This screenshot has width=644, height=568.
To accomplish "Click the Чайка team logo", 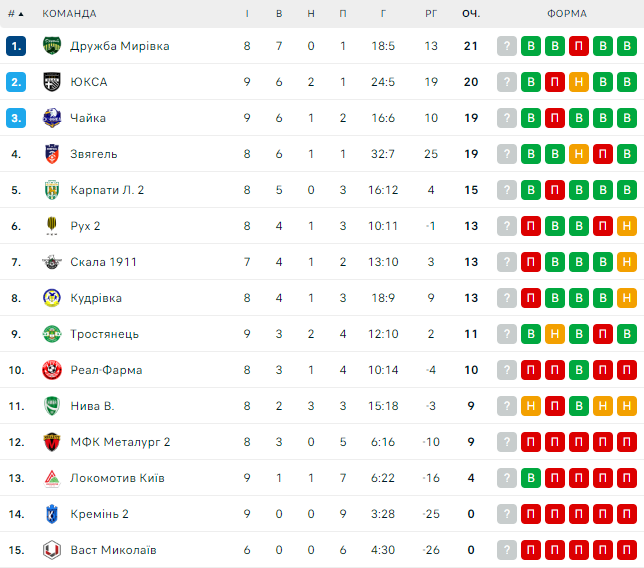I will (52, 118).
